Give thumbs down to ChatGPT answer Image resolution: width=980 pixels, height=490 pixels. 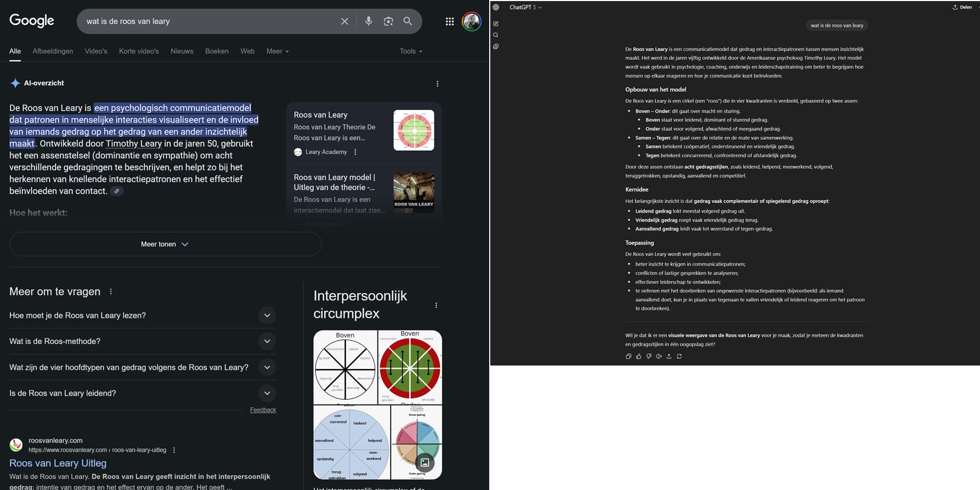click(649, 357)
